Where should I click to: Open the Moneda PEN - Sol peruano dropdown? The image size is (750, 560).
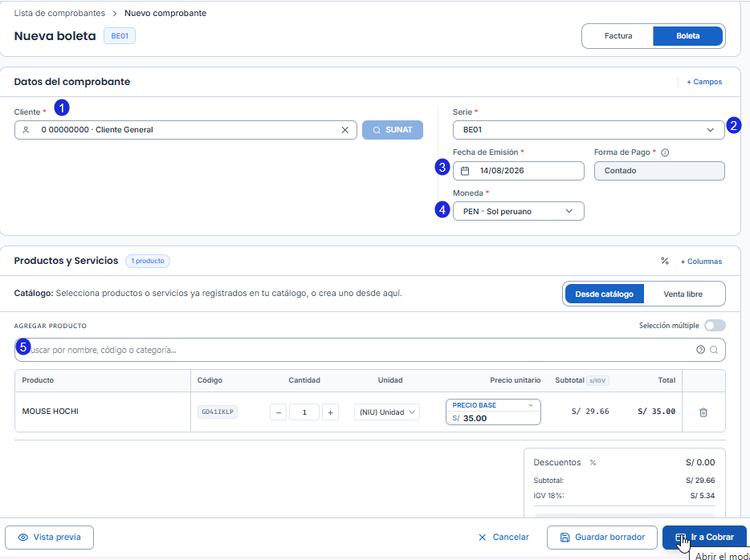pyautogui.click(x=519, y=211)
